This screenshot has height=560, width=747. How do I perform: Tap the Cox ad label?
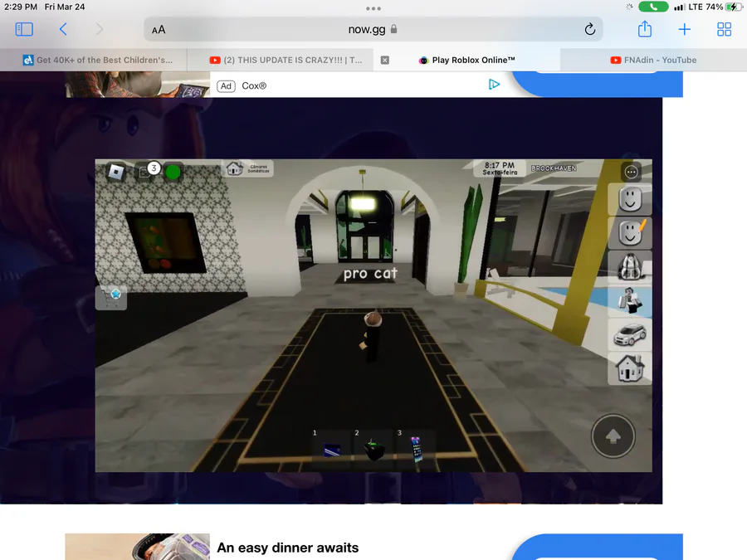[254, 86]
